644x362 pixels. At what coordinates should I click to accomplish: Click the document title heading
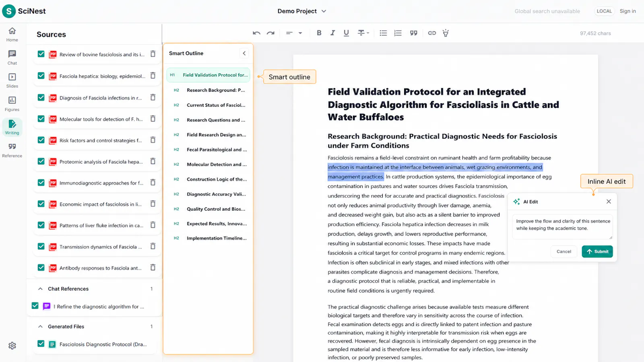click(x=443, y=105)
